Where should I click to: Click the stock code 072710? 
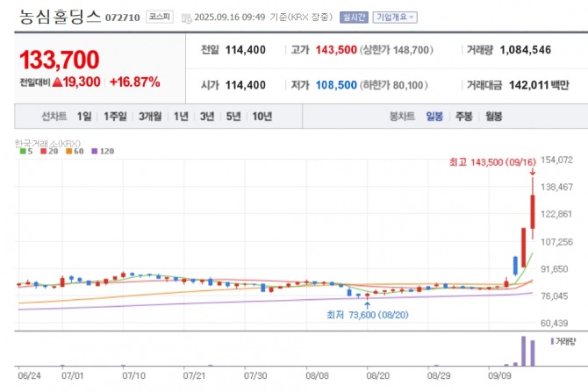coord(122,18)
